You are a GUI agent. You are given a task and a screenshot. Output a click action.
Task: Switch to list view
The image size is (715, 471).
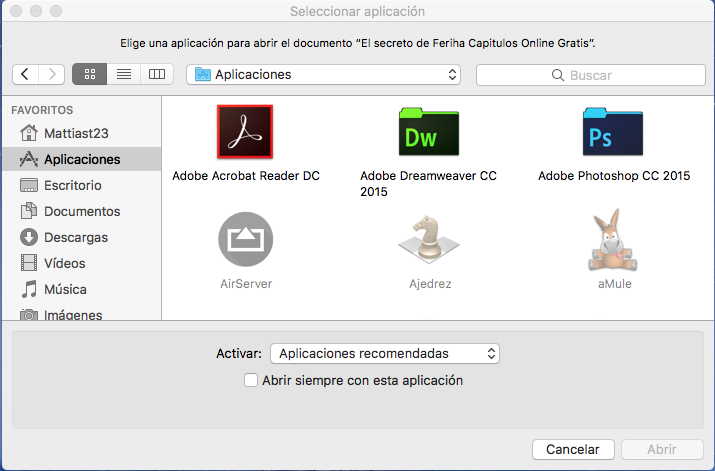[124, 74]
